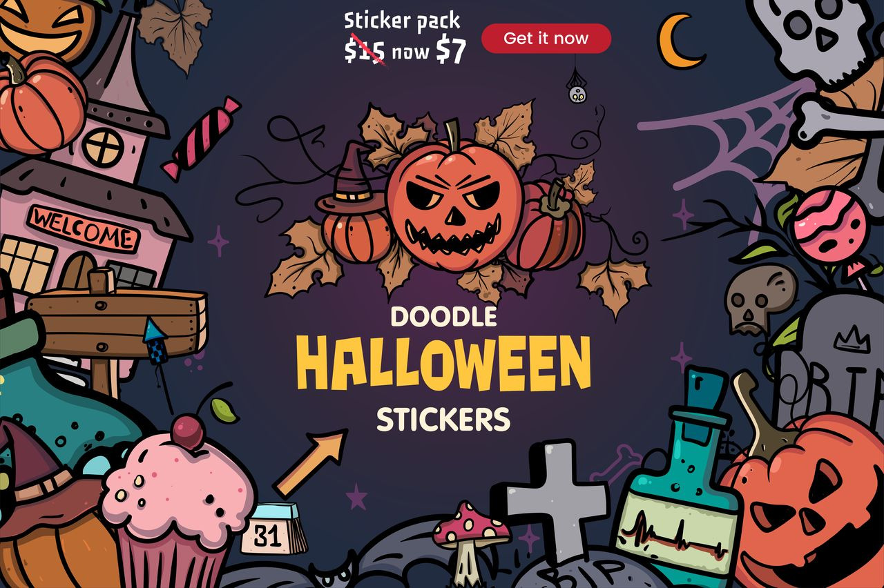
Task: Click the yellow HALLOWEEN title text
Action: tap(443, 362)
